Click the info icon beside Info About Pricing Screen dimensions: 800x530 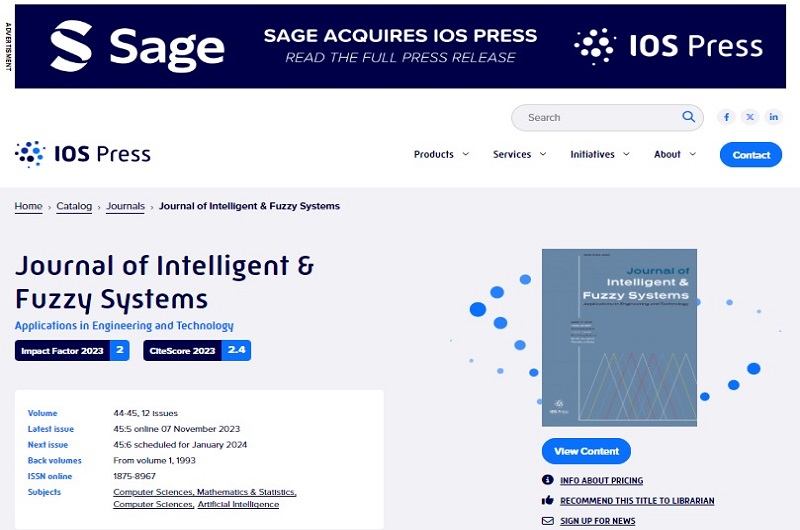coord(547,480)
